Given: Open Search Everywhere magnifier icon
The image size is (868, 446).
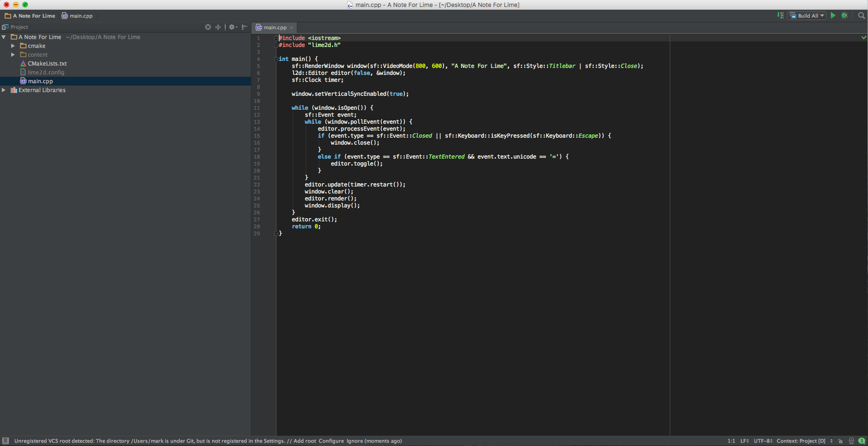Looking at the screenshot, I should (861, 15).
